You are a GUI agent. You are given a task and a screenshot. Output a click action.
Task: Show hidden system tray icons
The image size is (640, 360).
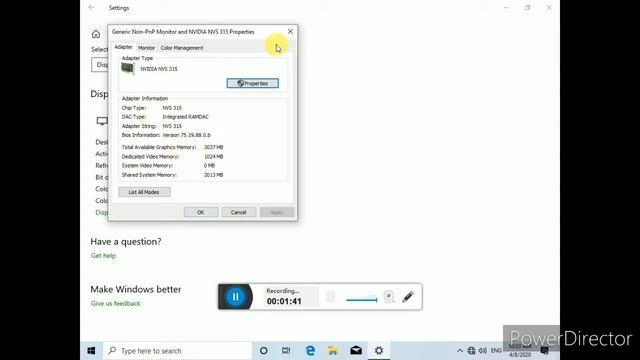(460, 351)
